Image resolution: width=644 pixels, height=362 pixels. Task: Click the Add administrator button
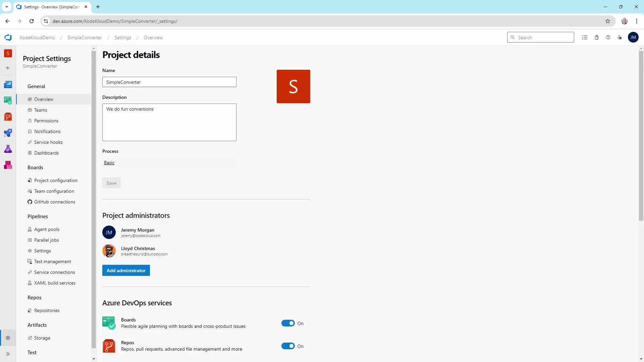point(126,270)
